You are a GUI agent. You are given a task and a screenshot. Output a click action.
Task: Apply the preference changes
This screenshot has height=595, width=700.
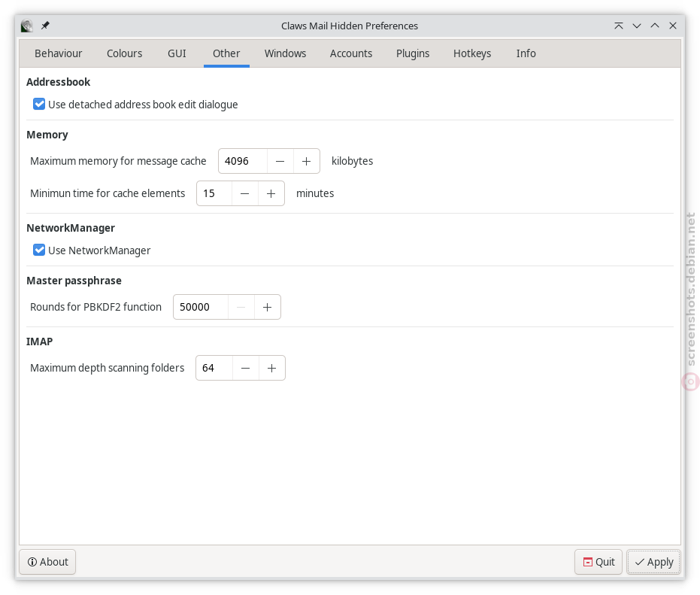click(653, 562)
